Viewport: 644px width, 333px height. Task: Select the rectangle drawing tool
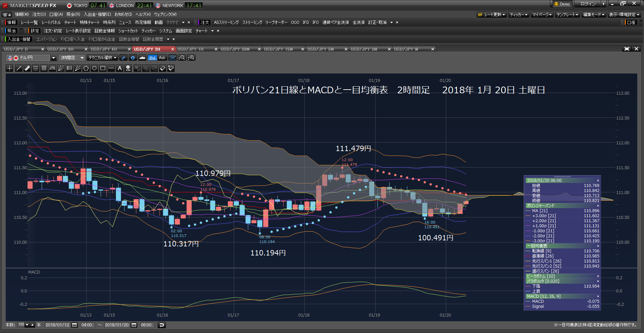click(x=103, y=68)
